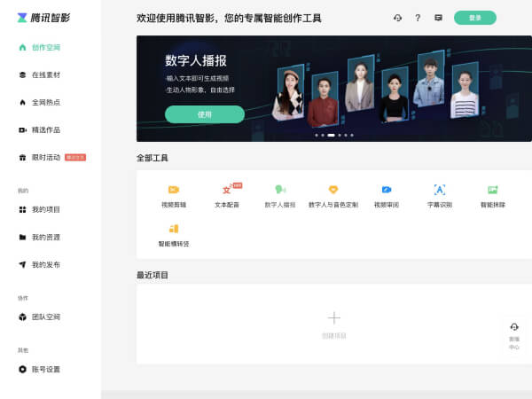Go to 在线素材 in the sidebar
Image resolution: width=532 pixels, height=399 pixels.
pos(45,74)
